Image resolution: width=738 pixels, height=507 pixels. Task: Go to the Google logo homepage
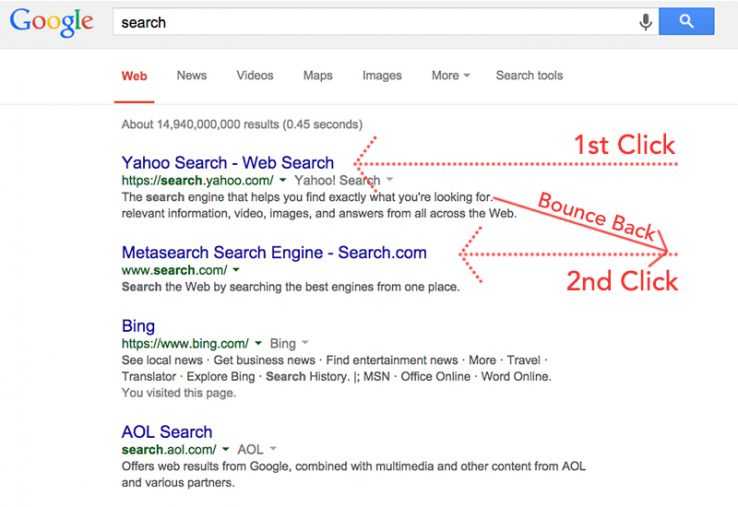(52, 23)
